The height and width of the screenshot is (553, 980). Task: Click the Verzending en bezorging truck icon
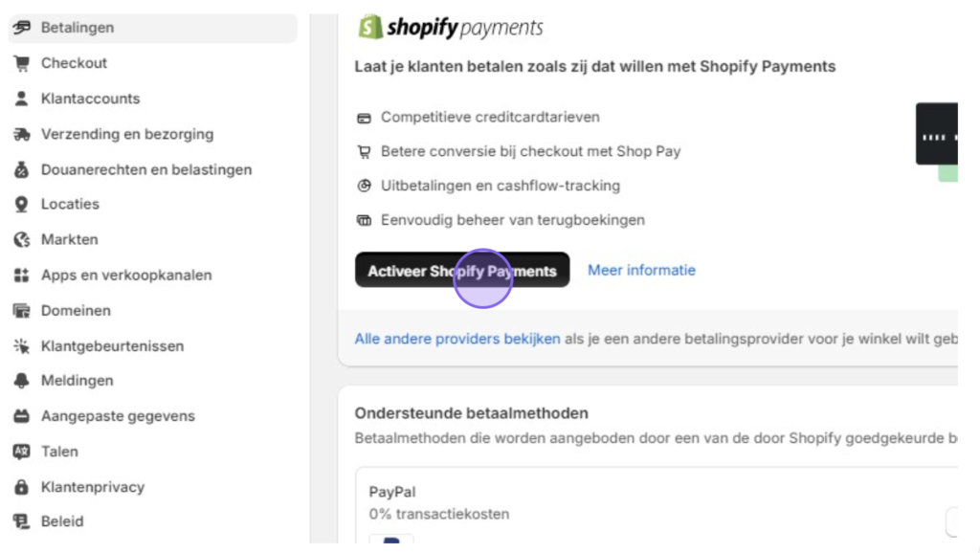tap(22, 134)
